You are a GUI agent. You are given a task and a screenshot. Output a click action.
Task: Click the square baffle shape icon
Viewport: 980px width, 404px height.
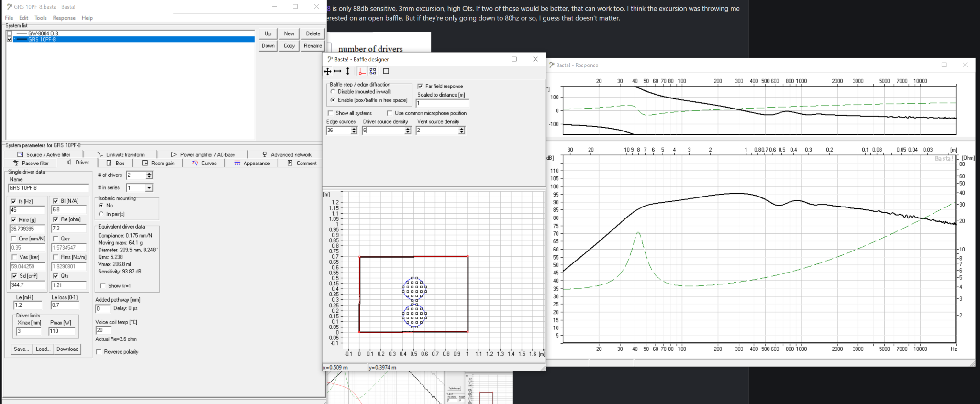coord(386,71)
